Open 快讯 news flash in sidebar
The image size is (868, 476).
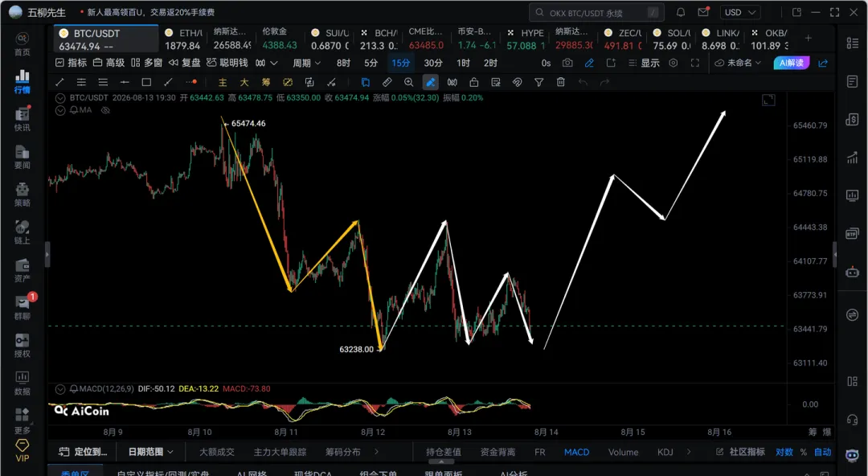coord(23,119)
